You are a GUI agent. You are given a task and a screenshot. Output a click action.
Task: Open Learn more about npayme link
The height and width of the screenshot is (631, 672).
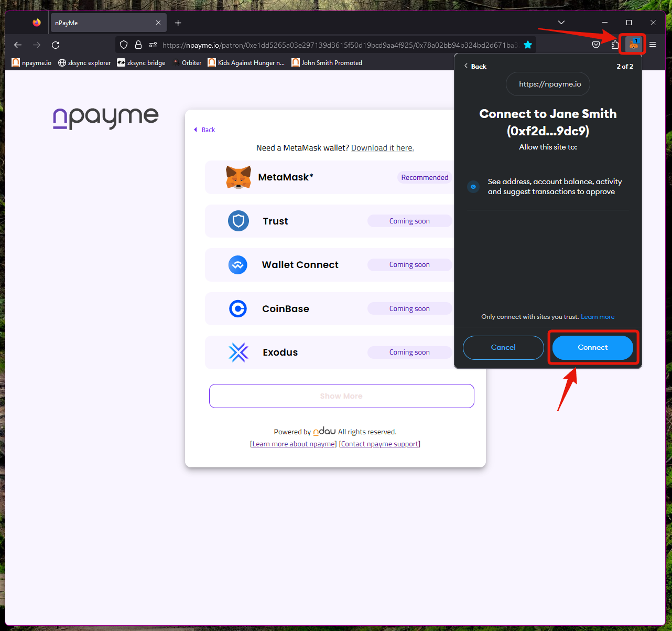click(294, 444)
